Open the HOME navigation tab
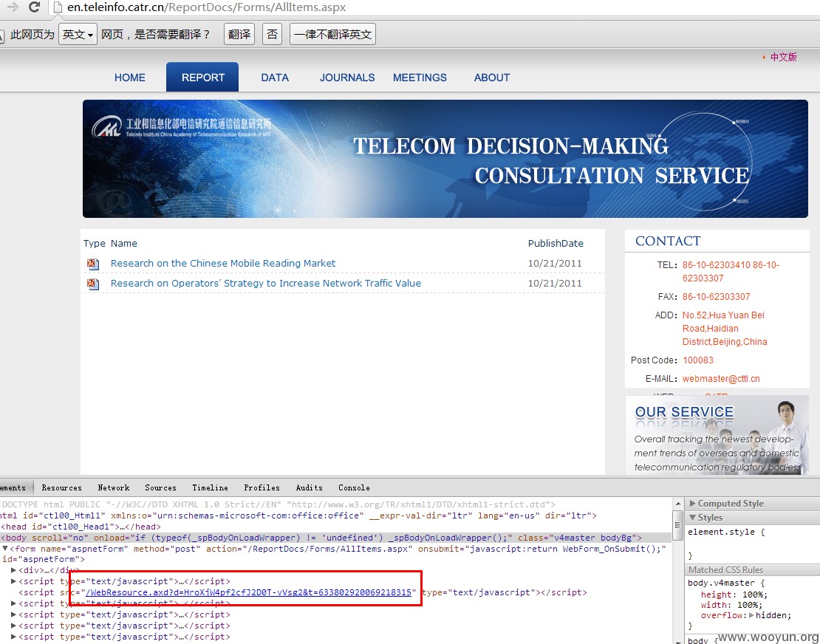The height and width of the screenshot is (644, 820). (130, 78)
